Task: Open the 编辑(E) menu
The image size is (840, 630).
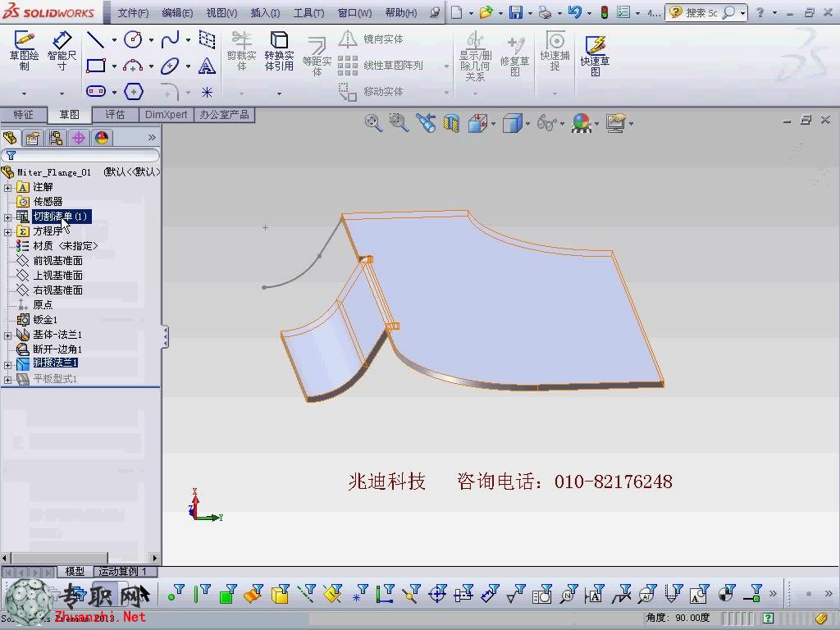Action: point(177,12)
